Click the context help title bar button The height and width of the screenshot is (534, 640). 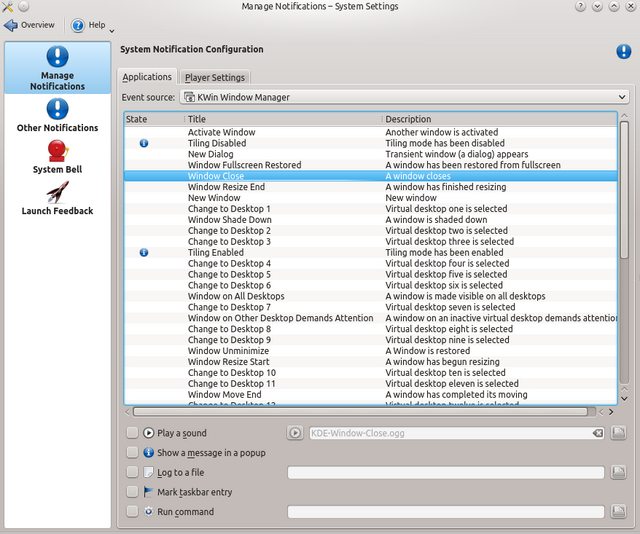click(x=580, y=6)
